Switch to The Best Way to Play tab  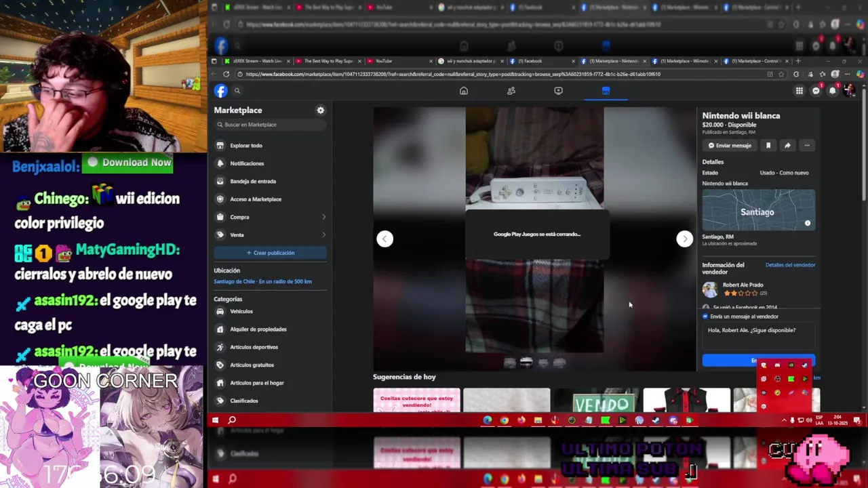[x=328, y=61]
